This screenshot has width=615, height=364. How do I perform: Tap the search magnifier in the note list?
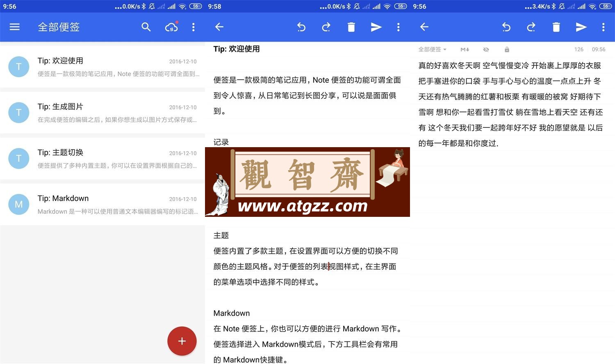pyautogui.click(x=146, y=27)
